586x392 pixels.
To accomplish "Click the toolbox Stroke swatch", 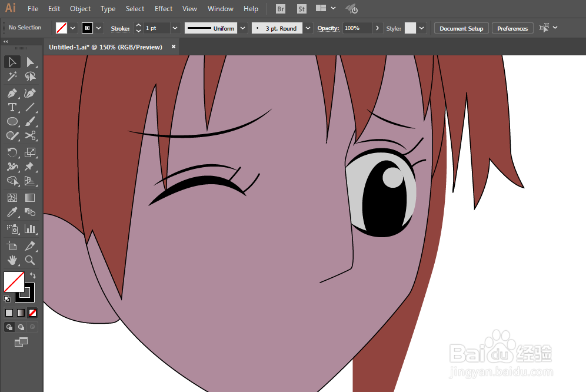I will 29,297.
